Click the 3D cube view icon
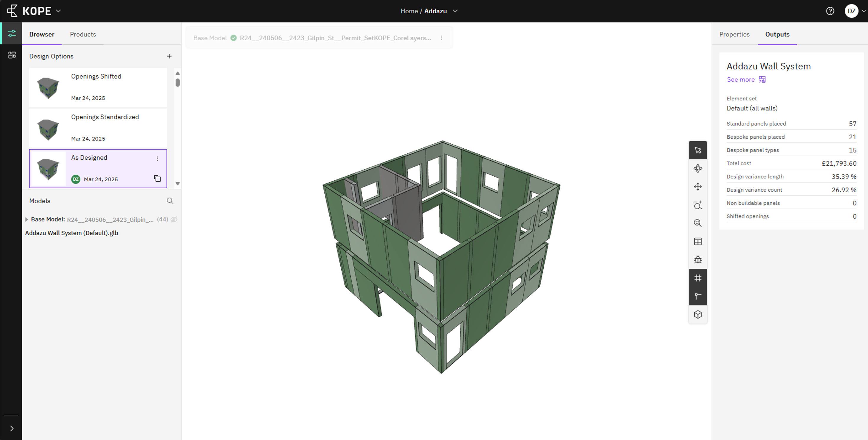This screenshot has height=440, width=868. pyautogui.click(x=697, y=314)
